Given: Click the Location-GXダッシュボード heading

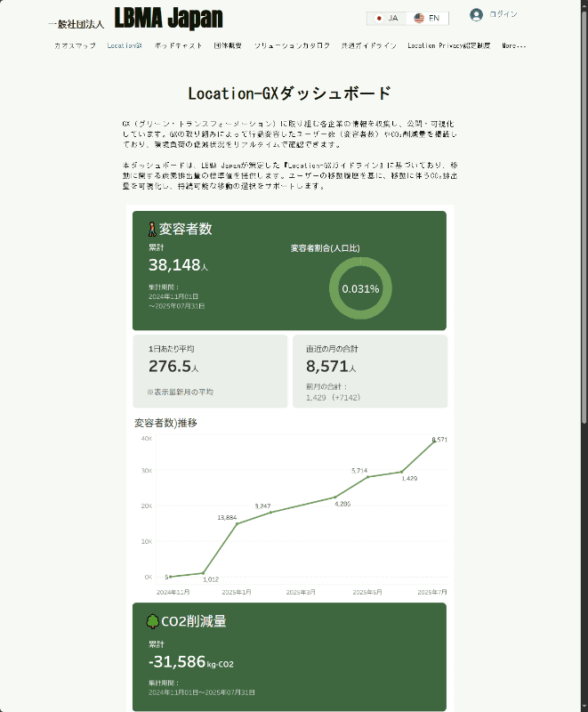Looking at the screenshot, I should click(289, 93).
